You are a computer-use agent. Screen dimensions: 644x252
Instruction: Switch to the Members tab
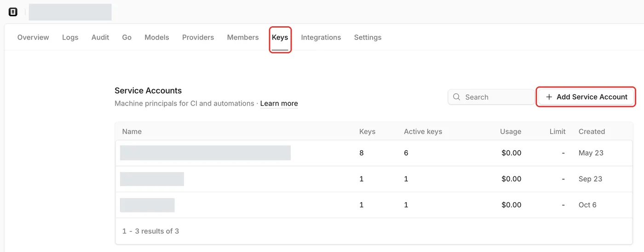pyautogui.click(x=243, y=37)
